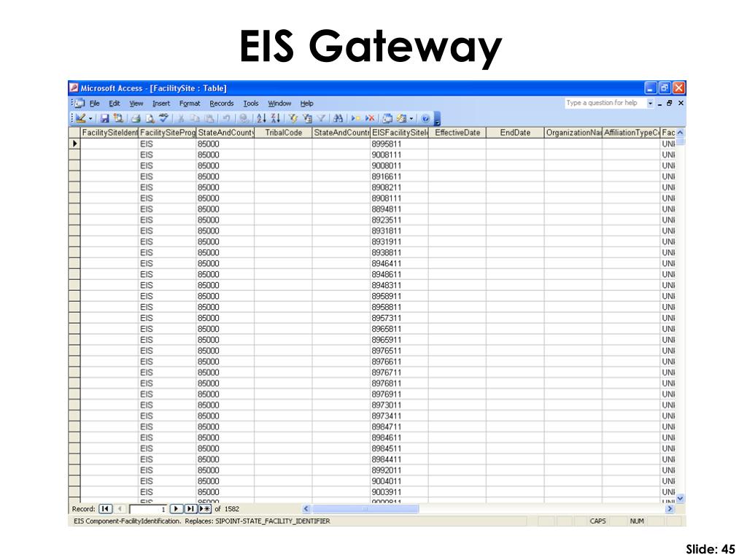Click the Filter By Form icon

pos(307,118)
